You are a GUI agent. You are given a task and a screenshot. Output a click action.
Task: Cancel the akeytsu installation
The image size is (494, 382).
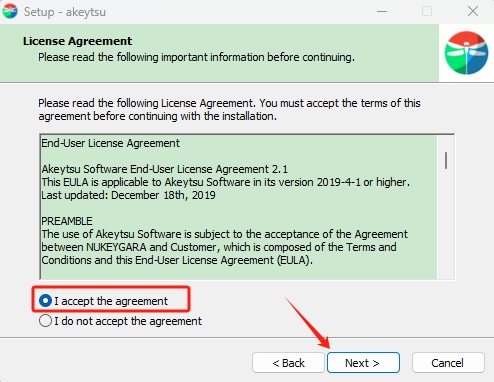448,362
